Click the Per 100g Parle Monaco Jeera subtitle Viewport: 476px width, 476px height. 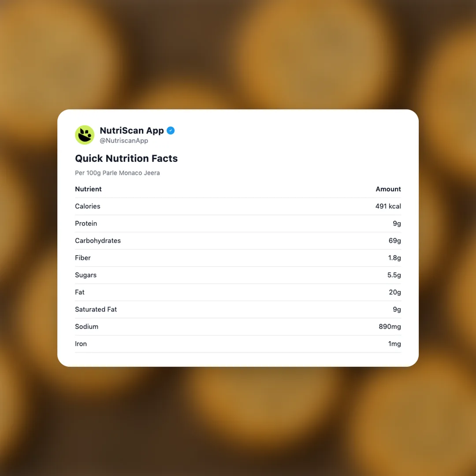click(117, 173)
